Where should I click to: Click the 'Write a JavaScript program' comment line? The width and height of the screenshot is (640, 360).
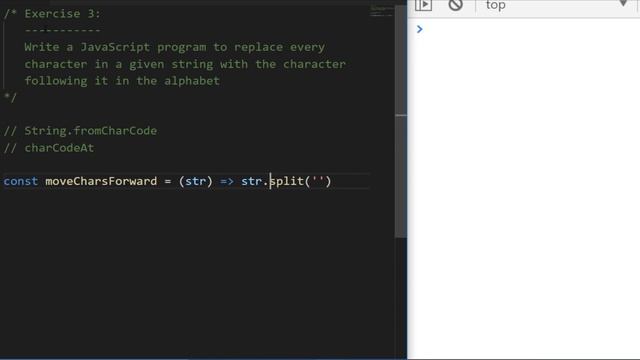[175, 47]
